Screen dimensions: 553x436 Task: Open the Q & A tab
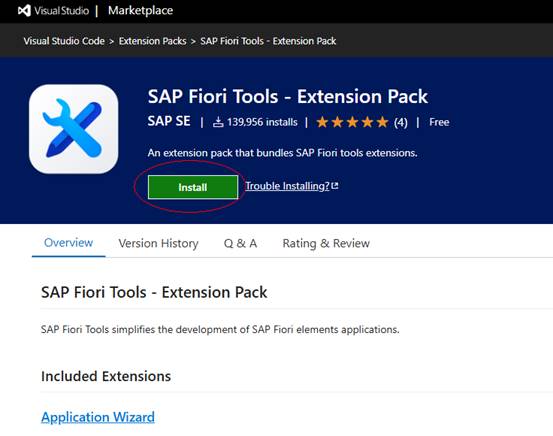tap(241, 243)
